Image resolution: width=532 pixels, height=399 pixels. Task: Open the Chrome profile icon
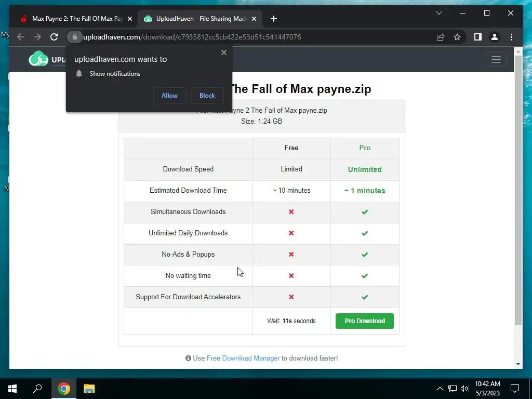tap(495, 37)
